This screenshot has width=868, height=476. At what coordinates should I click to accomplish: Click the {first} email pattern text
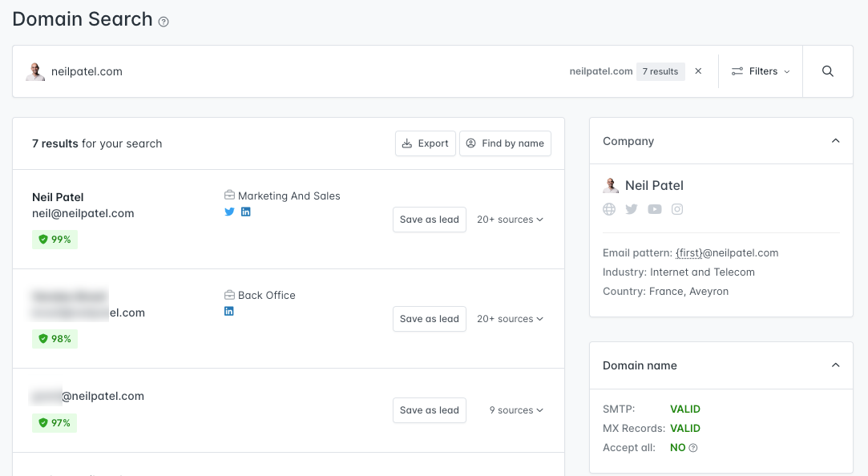688,253
